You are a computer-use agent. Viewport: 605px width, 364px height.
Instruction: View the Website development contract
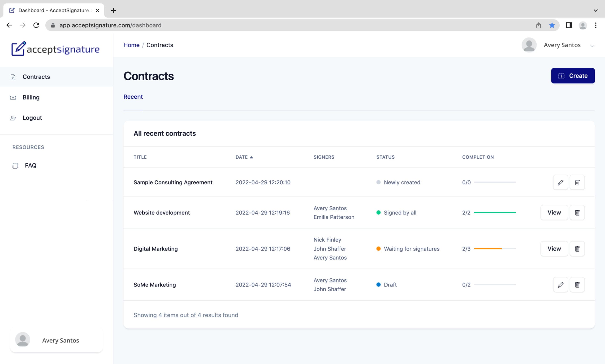(554, 212)
